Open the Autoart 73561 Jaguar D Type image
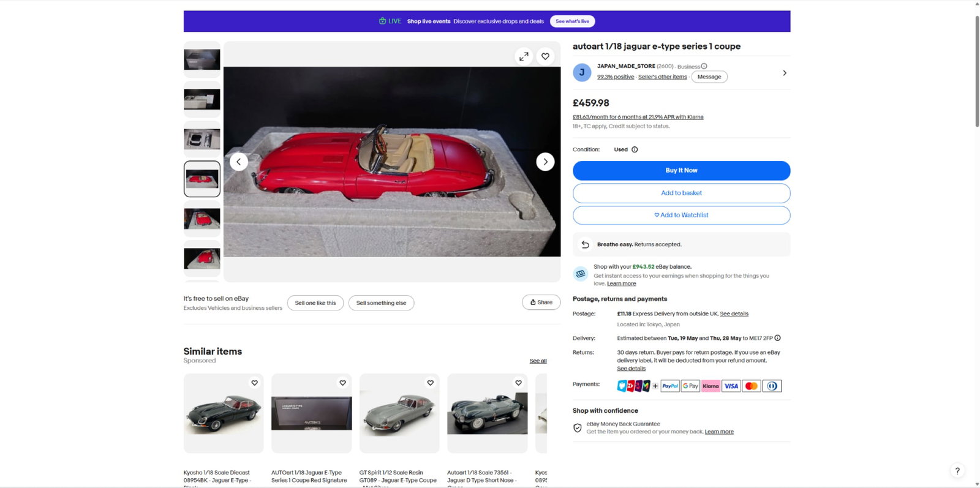The image size is (980, 488). [488, 413]
